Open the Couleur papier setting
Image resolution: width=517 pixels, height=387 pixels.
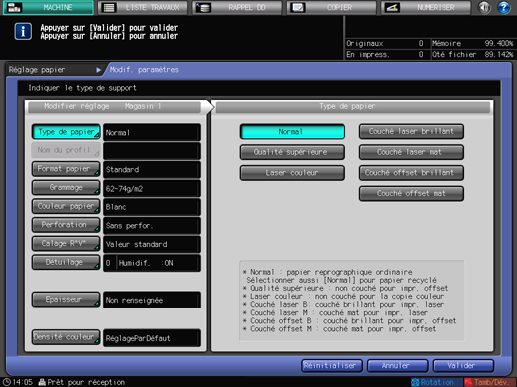coord(66,206)
